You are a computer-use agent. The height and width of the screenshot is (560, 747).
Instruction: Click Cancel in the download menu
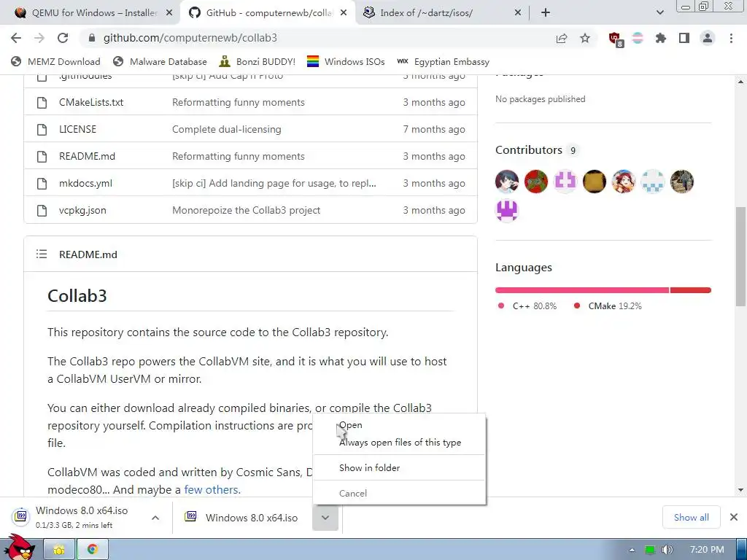pos(399,494)
